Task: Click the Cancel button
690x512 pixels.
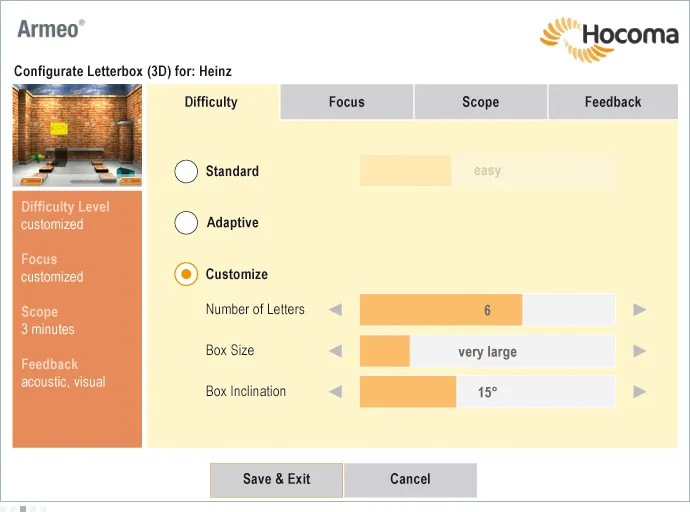Action: tap(410, 480)
